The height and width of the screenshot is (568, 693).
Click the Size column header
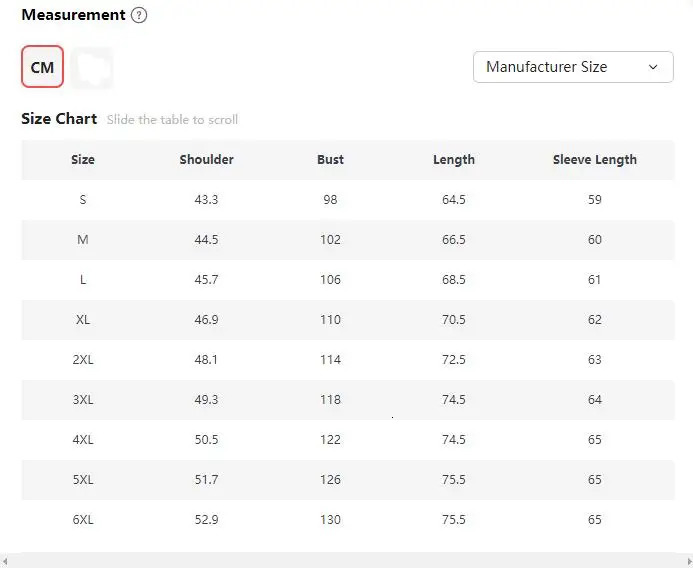[x=83, y=160]
